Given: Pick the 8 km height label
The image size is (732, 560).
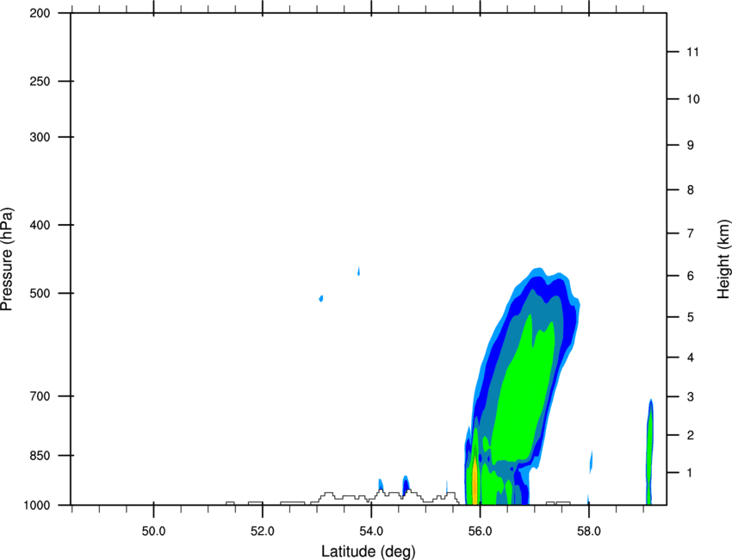Looking at the screenshot, I should [691, 190].
